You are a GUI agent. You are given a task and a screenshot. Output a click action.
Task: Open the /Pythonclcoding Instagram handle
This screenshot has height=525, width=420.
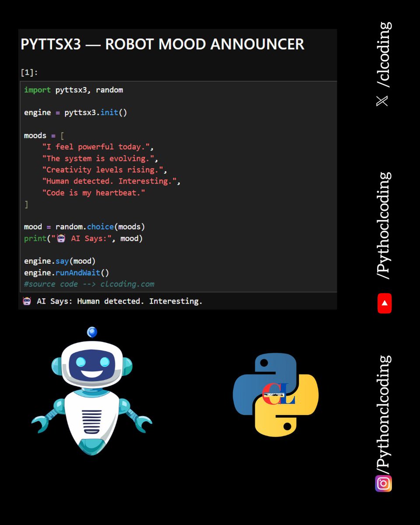point(384,414)
